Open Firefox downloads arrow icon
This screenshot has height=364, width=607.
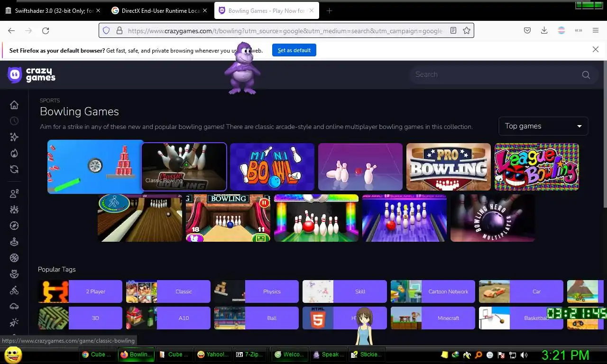(x=544, y=30)
